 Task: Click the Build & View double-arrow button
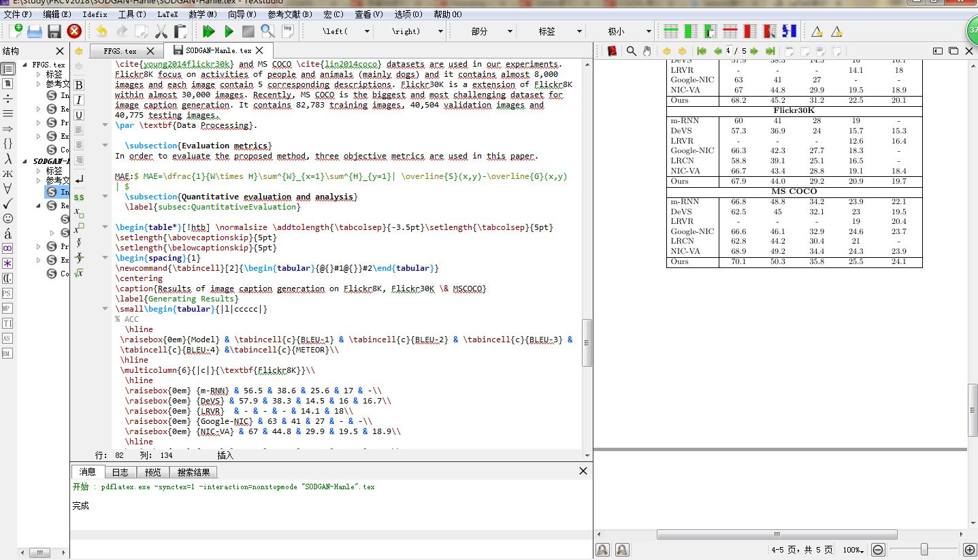[x=209, y=31]
